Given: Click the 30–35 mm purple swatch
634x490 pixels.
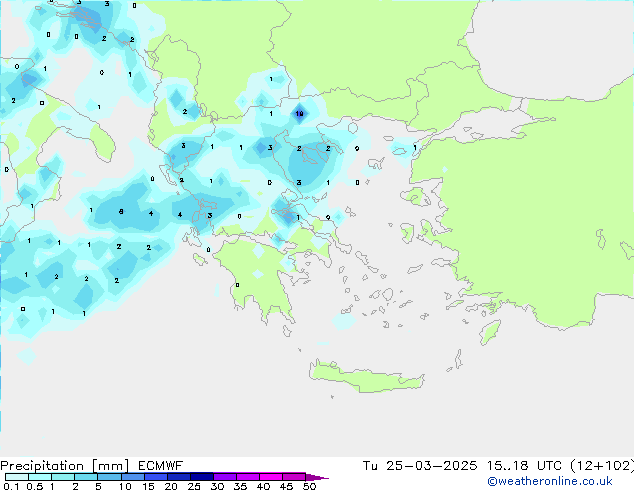Looking at the screenshot, I should 225,477.
